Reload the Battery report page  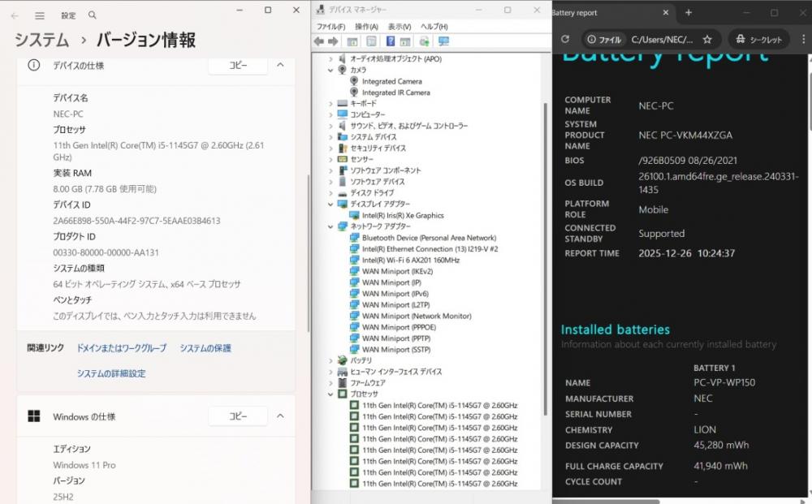click(x=565, y=39)
